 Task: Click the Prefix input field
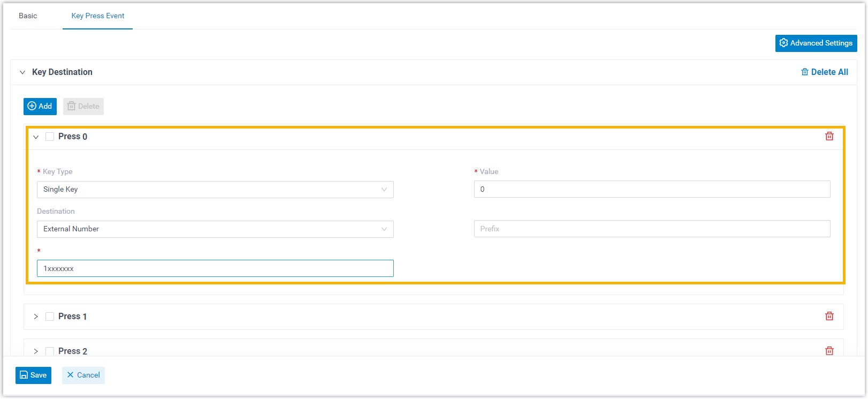652,229
